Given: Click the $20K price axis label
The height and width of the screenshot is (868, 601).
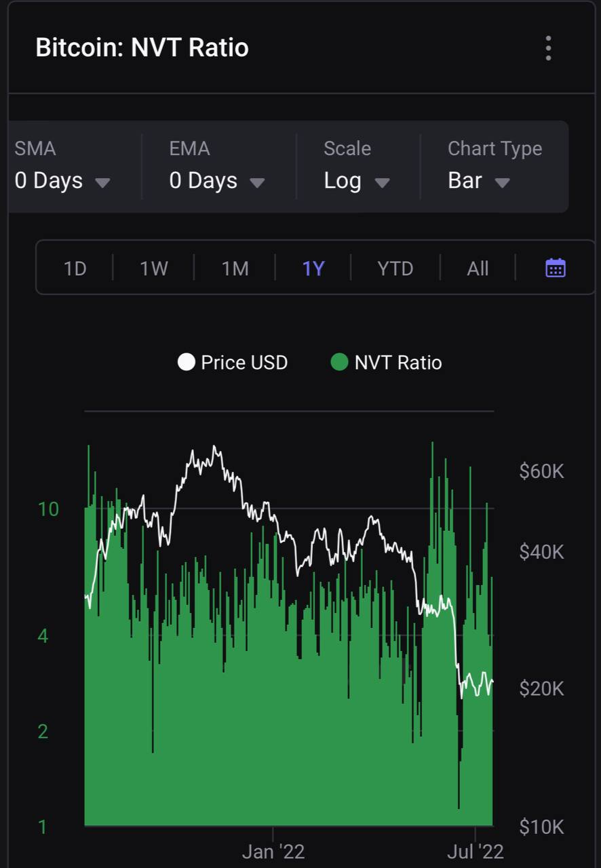Looking at the screenshot, I should click(x=541, y=688).
